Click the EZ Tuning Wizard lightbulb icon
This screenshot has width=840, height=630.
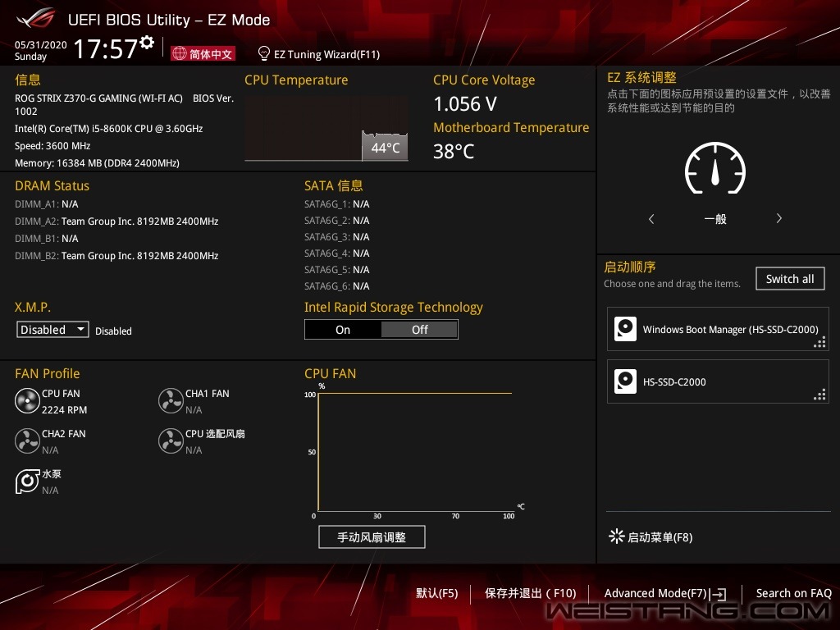263,53
